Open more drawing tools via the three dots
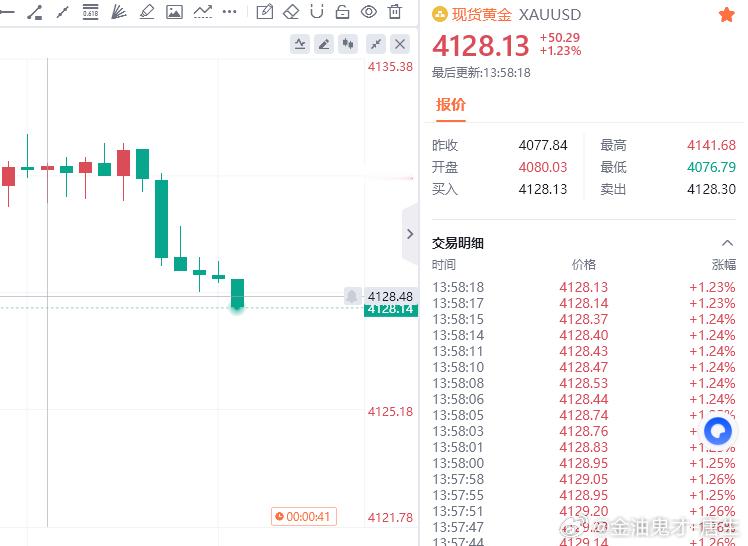 click(x=229, y=11)
